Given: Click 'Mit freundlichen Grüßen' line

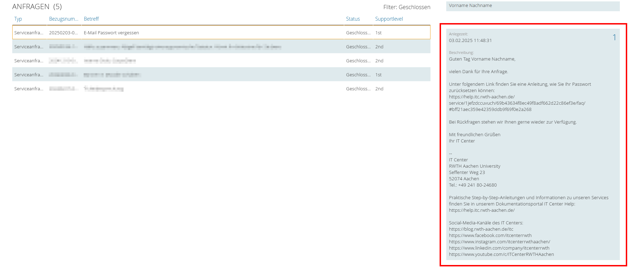Looking at the screenshot, I should tap(475, 135).
